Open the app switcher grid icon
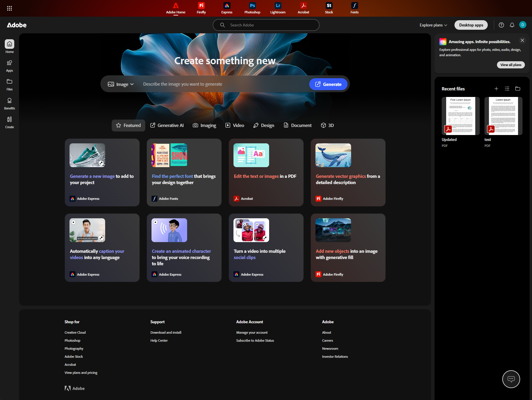Viewport: 532px width, 400px height. [x=10, y=8]
